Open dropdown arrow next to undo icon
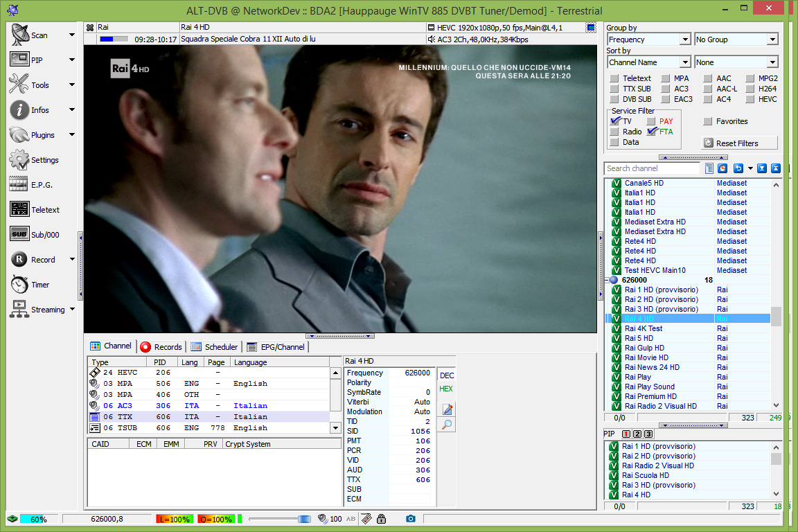 click(x=750, y=168)
